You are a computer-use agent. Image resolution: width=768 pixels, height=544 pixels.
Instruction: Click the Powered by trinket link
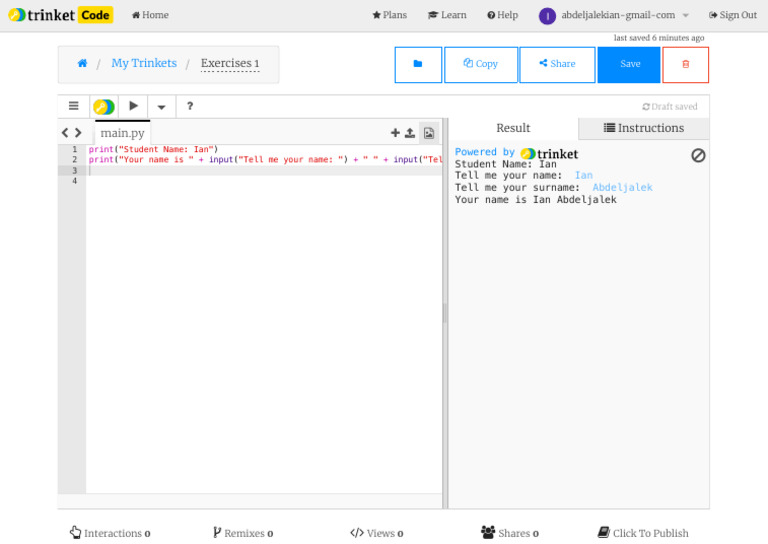click(516, 153)
